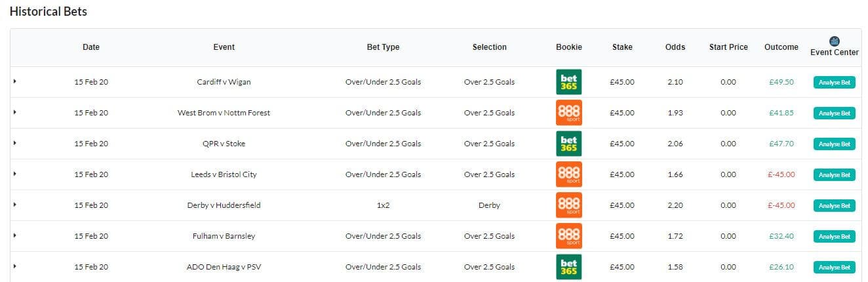Expand the Leeds v Bristol City row

point(14,174)
